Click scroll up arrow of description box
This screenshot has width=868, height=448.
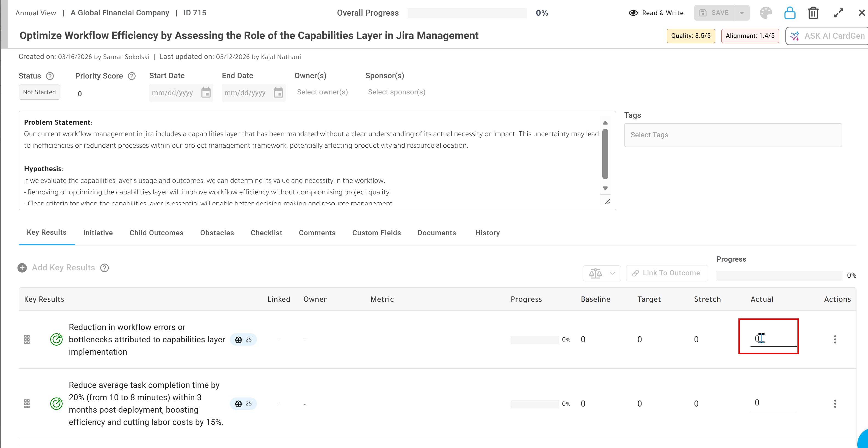605,123
